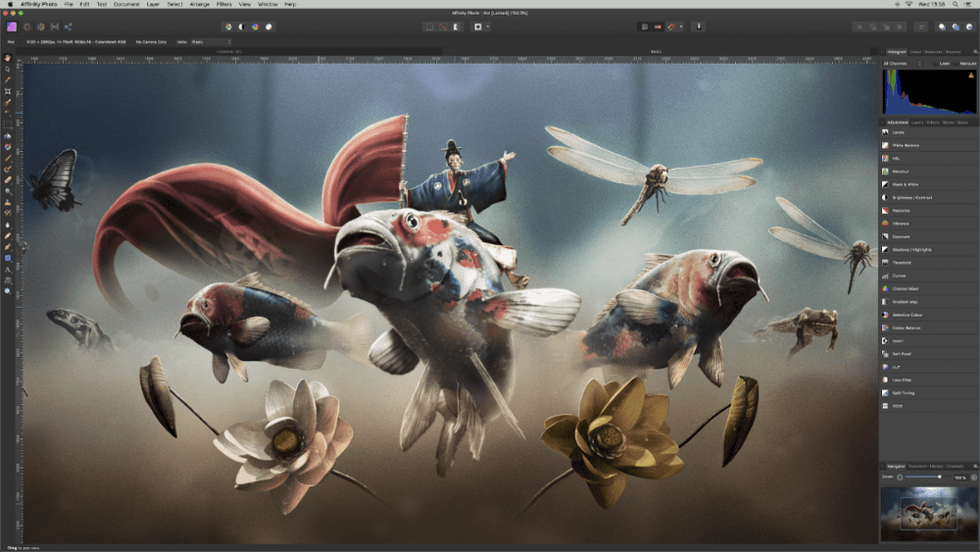The width and height of the screenshot is (980, 552).
Task: Switch to the Swatches tab
Action: click(x=933, y=52)
